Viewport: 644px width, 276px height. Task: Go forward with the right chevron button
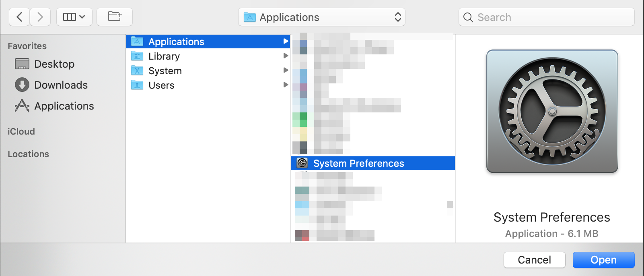40,17
